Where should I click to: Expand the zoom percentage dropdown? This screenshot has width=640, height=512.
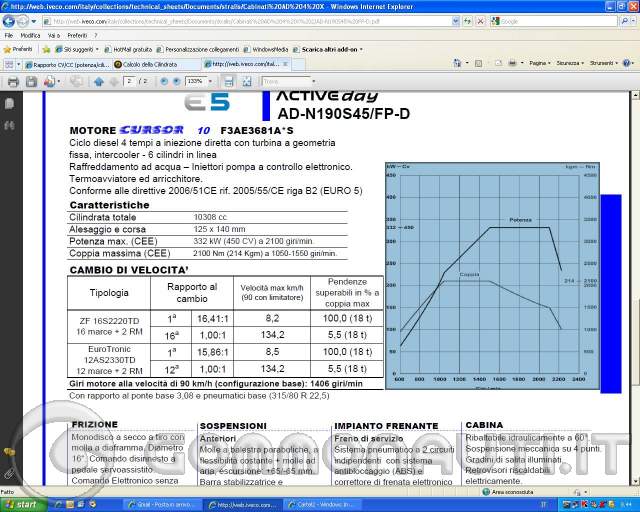click(210, 81)
